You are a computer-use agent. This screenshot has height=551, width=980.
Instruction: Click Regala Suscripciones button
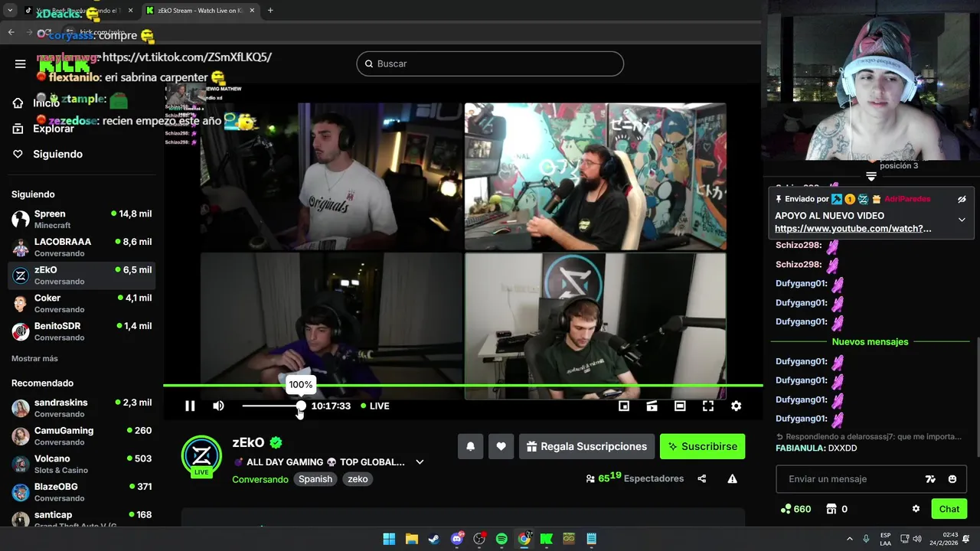(x=586, y=446)
